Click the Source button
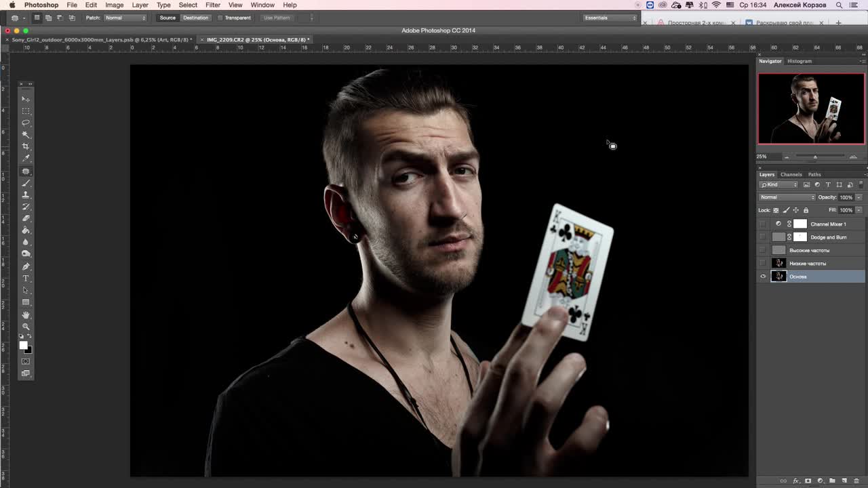Screen dimensions: 868x488 tap(167, 18)
